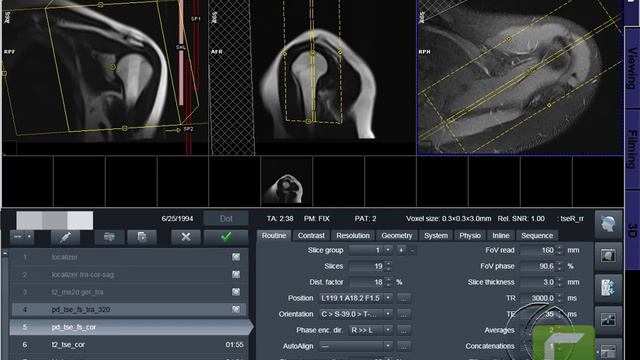
Task: Expand the Phase enc. dir. dropdown
Action: [x=388, y=330]
